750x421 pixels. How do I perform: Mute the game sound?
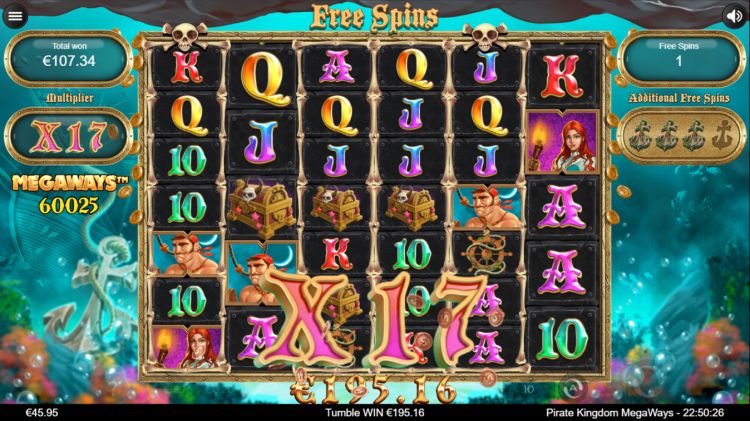point(734,16)
